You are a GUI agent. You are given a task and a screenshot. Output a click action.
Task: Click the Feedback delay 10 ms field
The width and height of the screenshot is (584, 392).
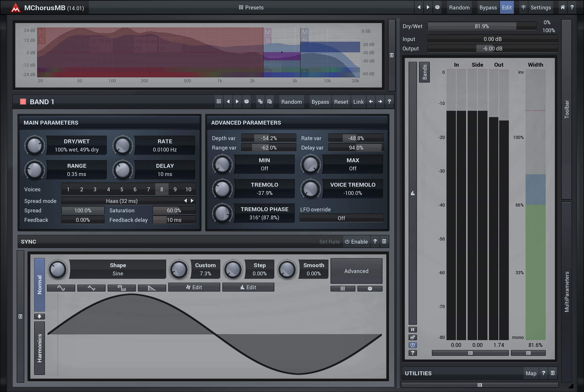pos(174,220)
